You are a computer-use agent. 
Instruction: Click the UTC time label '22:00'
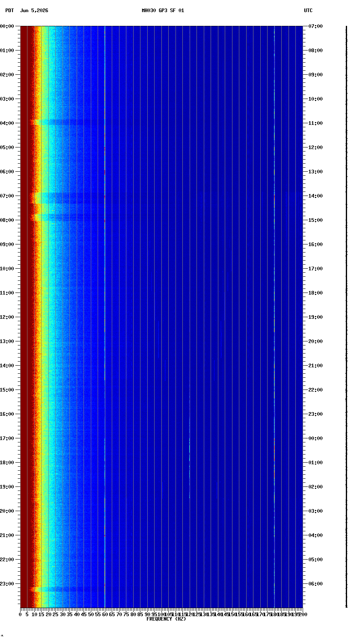point(316,390)
